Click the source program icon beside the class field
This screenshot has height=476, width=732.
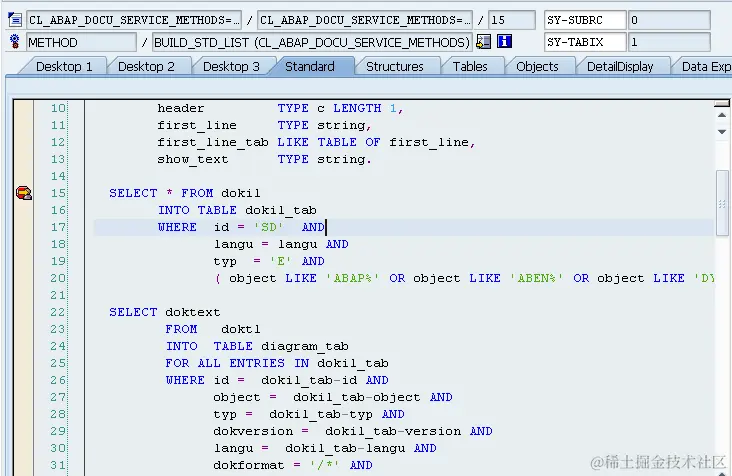[14, 20]
